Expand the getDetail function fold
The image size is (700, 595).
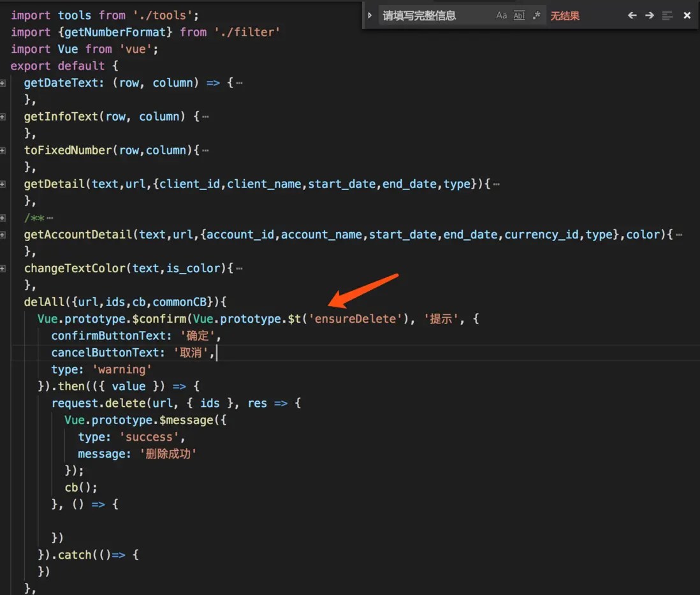point(4,184)
